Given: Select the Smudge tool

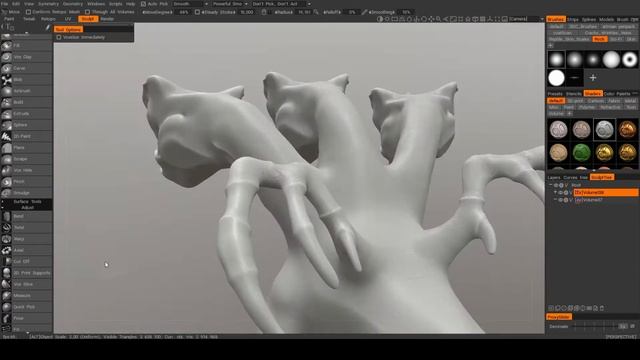Looking at the screenshot, I should point(27,193).
